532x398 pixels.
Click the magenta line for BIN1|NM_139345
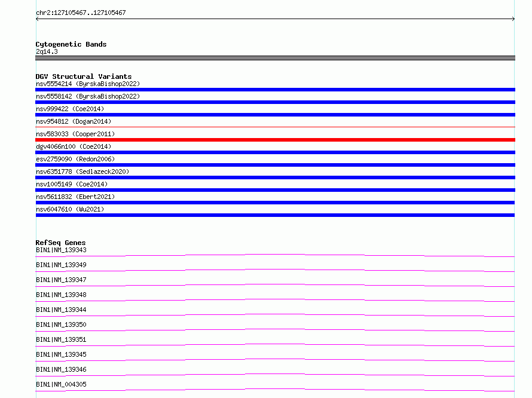pos(275,360)
